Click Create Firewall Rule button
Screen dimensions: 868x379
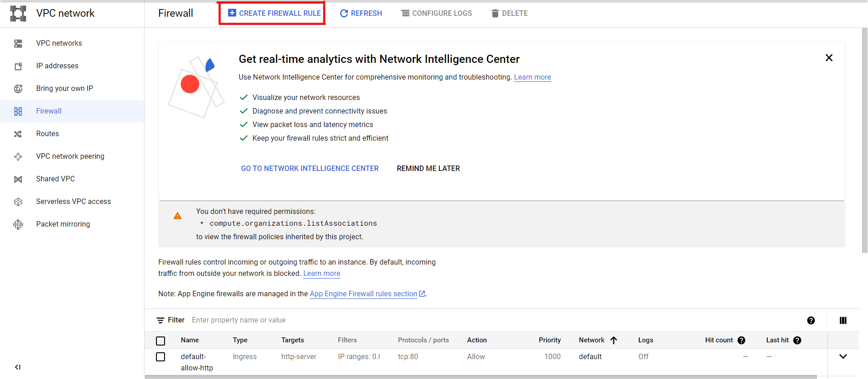click(x=274, y=13)
